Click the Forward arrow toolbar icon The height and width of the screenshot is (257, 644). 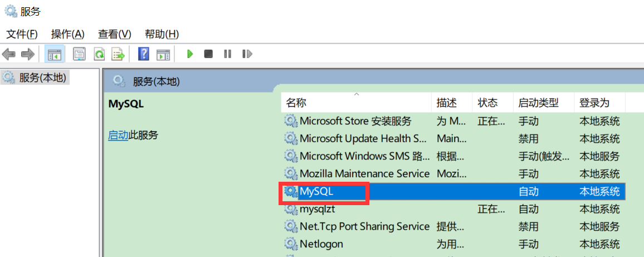pos(27,54)
